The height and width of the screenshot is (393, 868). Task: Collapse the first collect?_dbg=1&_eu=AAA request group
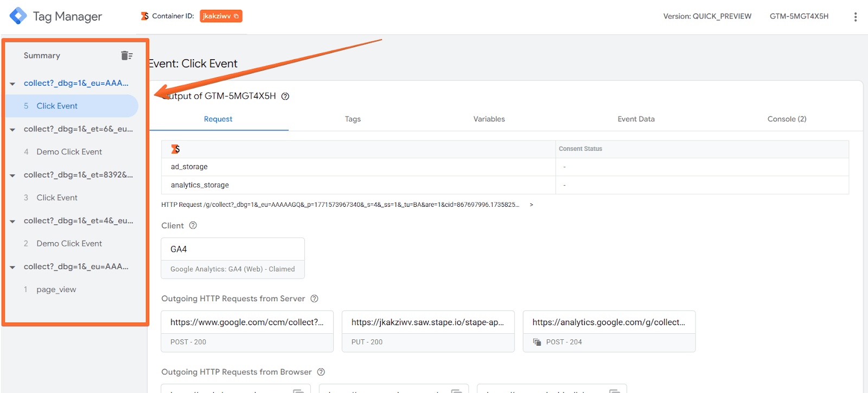12,84
